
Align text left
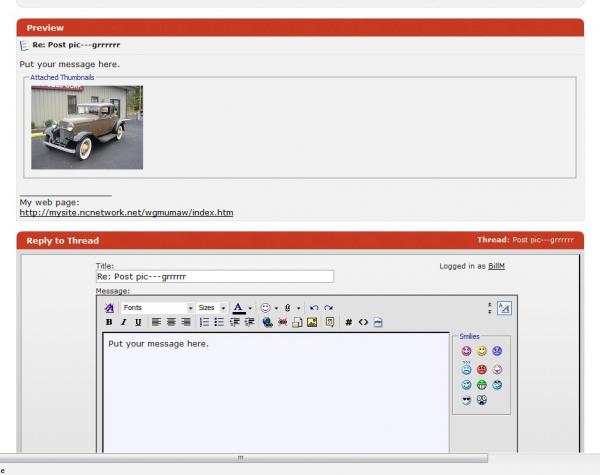coord(156,322)
